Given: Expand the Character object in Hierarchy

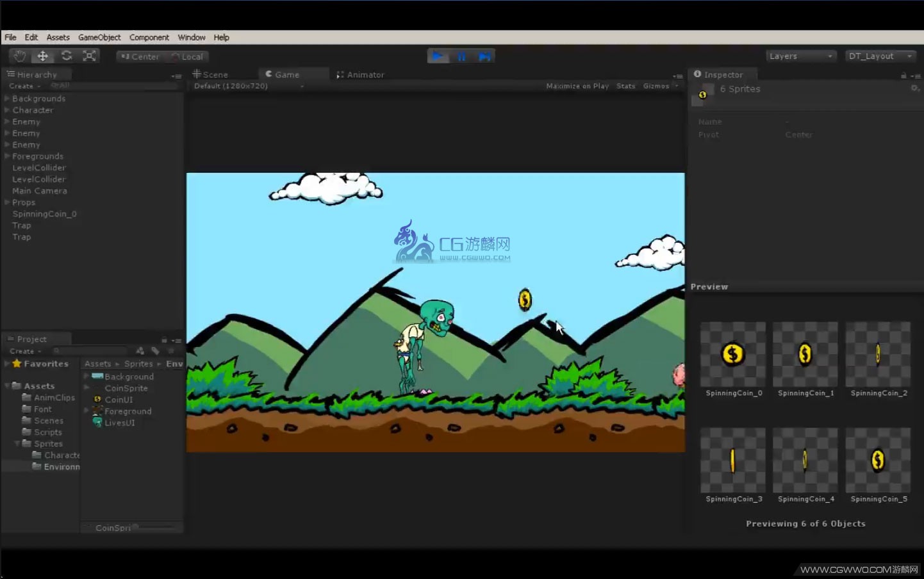Looking at the screenshot, I should [x=7, y=110].
